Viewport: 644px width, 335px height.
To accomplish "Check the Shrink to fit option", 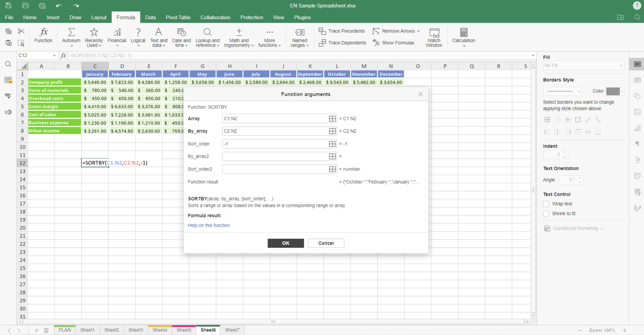I will [546, 214].
